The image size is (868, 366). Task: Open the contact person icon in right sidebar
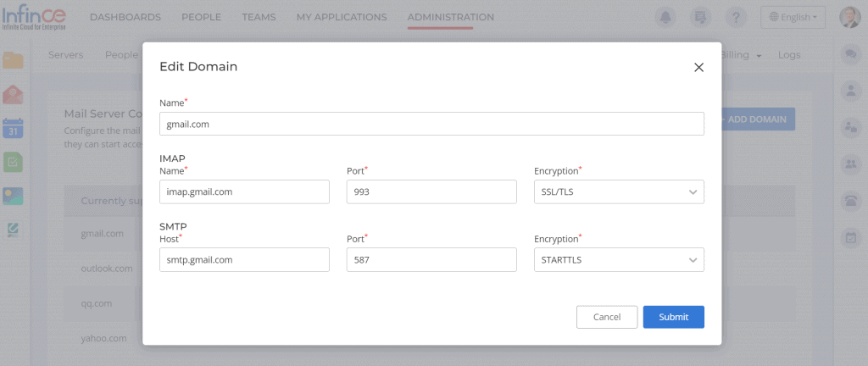point(850,91)
